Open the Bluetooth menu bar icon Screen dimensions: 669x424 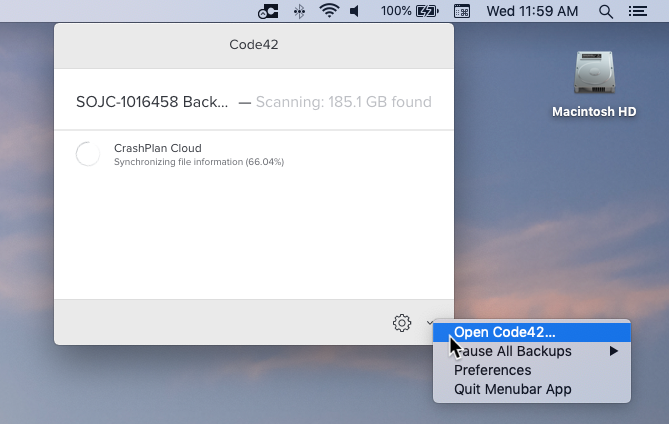tap(300, 11)
